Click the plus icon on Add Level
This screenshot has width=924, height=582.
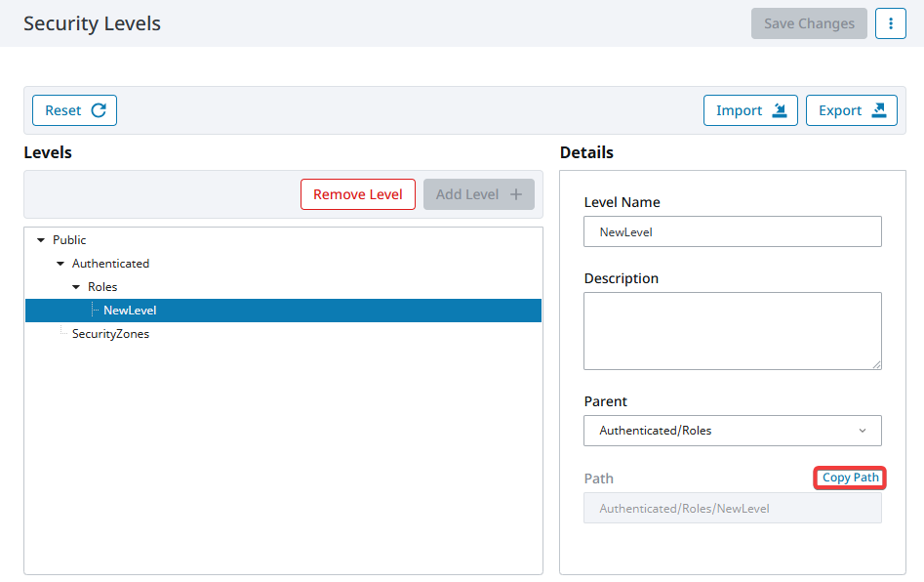click(516, 194)
